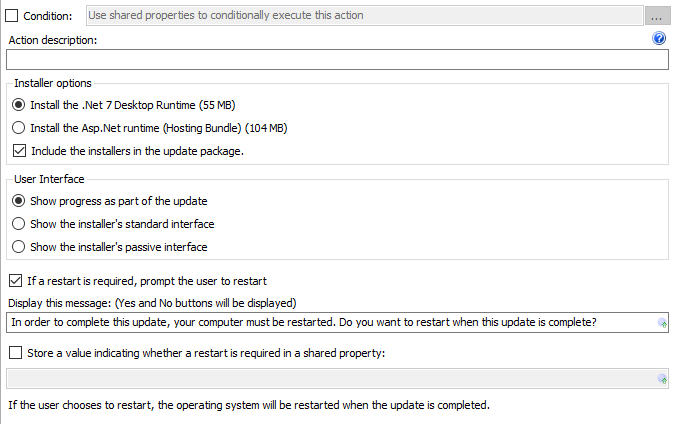Enable the Condition checkbox
674x424 pixels.
(12, 16)
